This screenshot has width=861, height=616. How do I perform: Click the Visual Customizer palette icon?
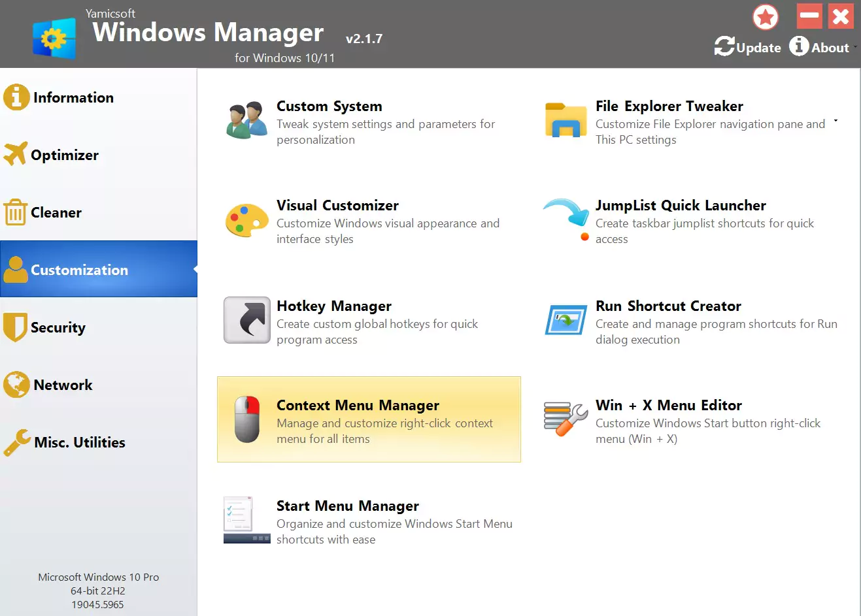[246, 220]
